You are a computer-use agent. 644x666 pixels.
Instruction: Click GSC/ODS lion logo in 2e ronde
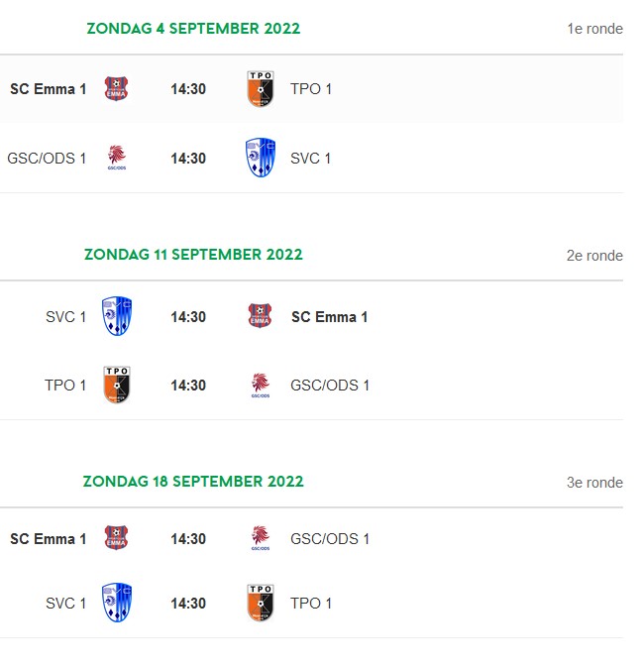coord(261,386)
